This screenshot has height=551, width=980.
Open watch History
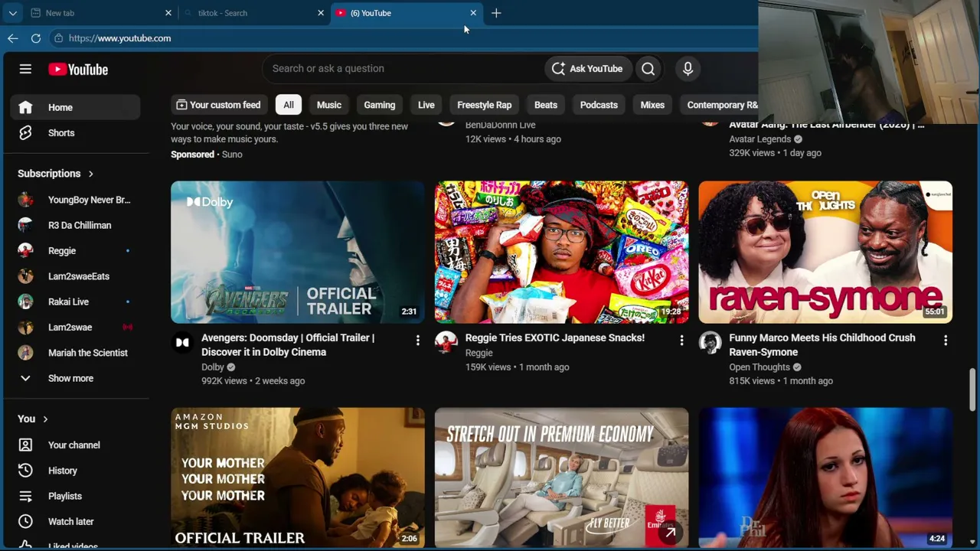[75, 471]
